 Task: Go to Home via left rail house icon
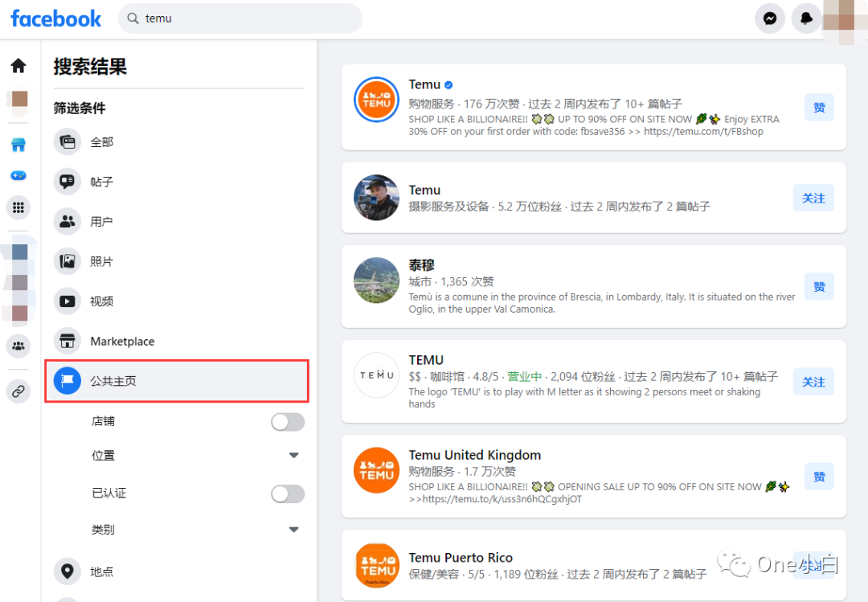tap(18, 65)
